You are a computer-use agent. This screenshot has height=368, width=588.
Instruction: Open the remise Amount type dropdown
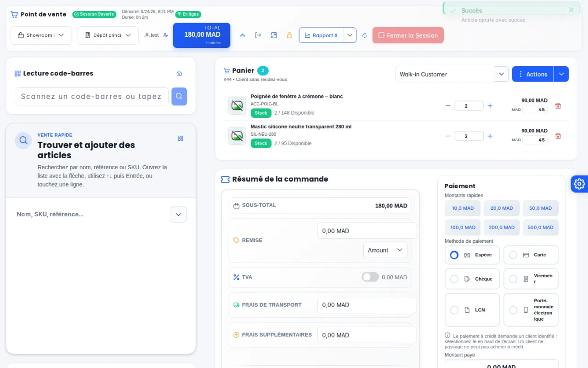[385, 250]
